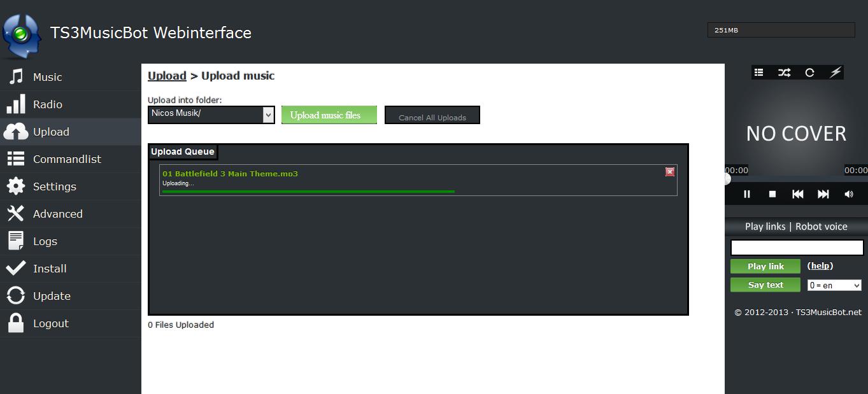Viewport: 868px width, 394px height.
Task: Click the Play link button
Action: [x=765, y=266]
